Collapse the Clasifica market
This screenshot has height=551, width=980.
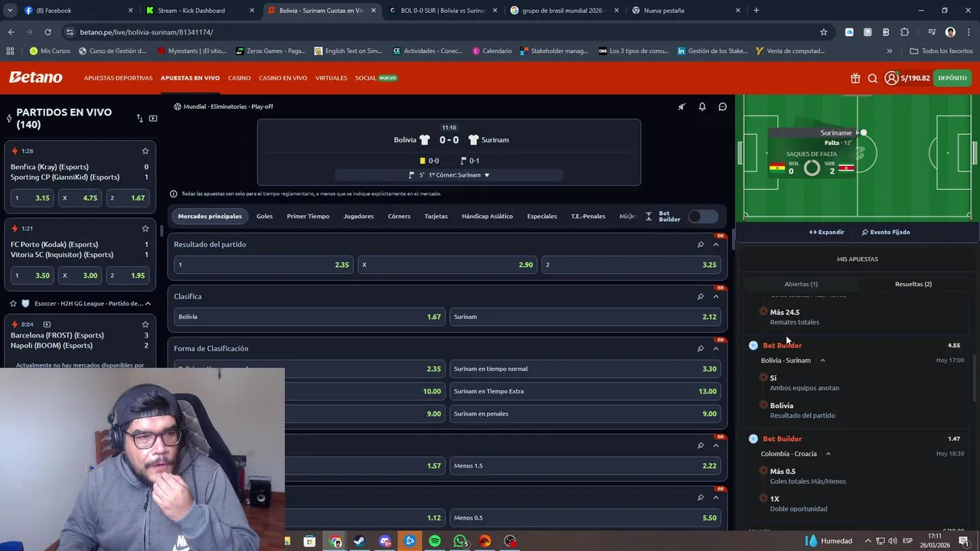point(716,296)
